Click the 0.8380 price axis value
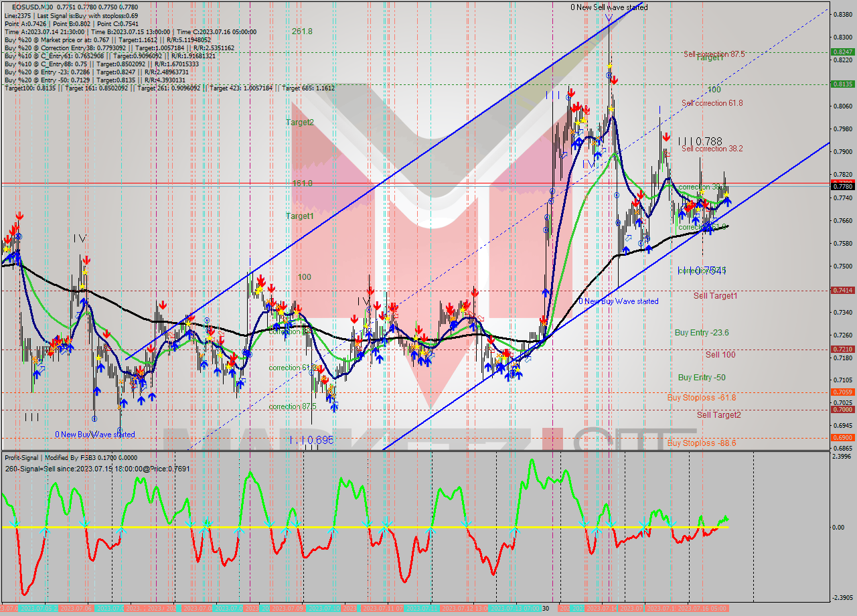Viewport: 857px width, 616px height. [842, 13]
